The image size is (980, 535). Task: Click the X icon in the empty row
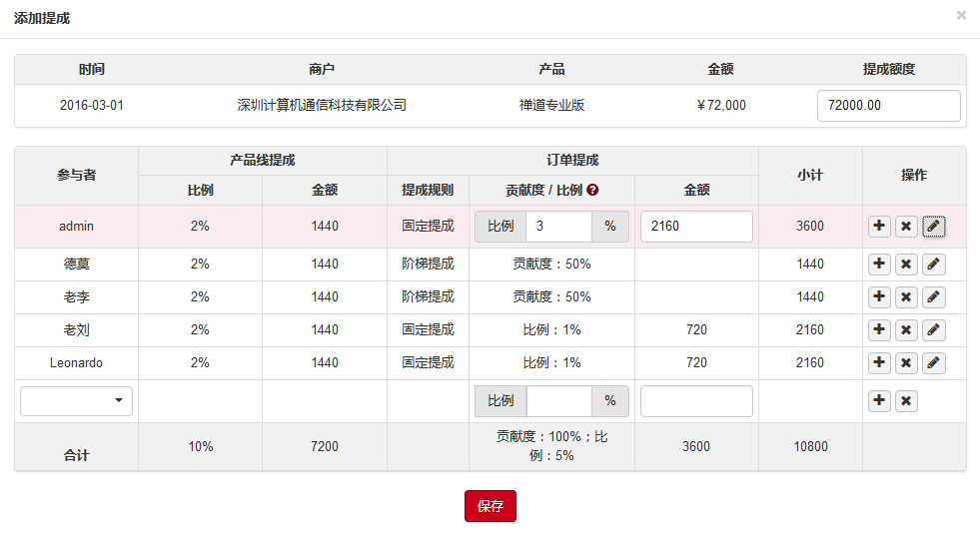click(906, 401)
